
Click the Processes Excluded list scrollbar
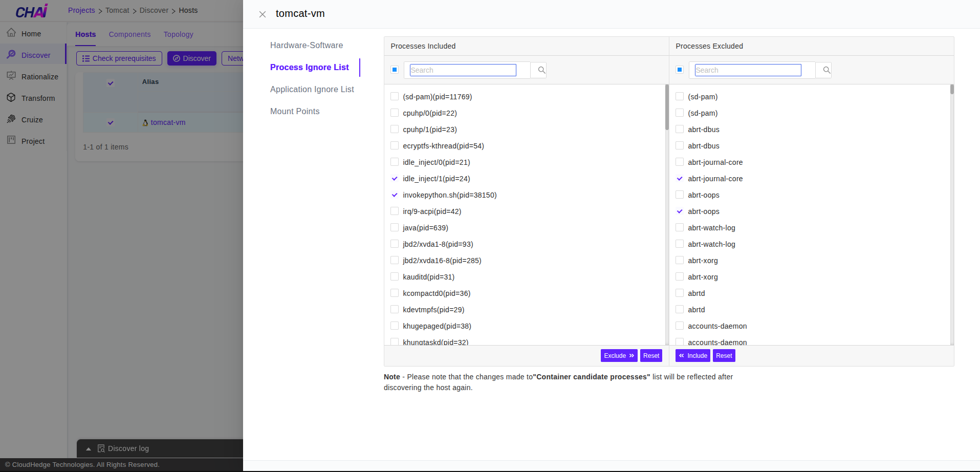pos(952,90)
